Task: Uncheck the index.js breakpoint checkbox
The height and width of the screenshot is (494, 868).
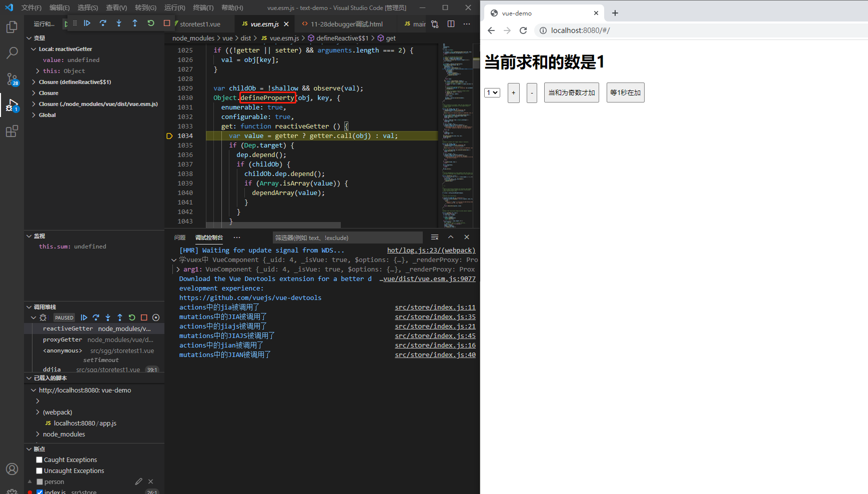Action: 39,492
